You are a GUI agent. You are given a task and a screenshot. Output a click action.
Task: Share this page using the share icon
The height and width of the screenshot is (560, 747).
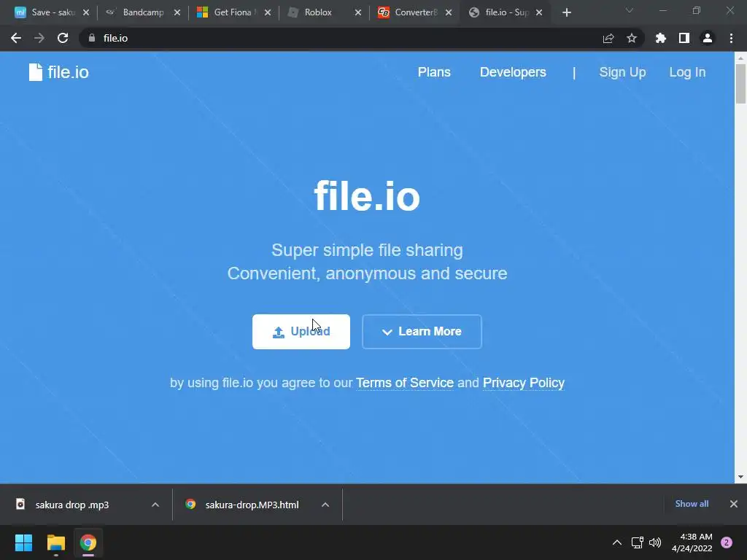[x=608, y=38]
